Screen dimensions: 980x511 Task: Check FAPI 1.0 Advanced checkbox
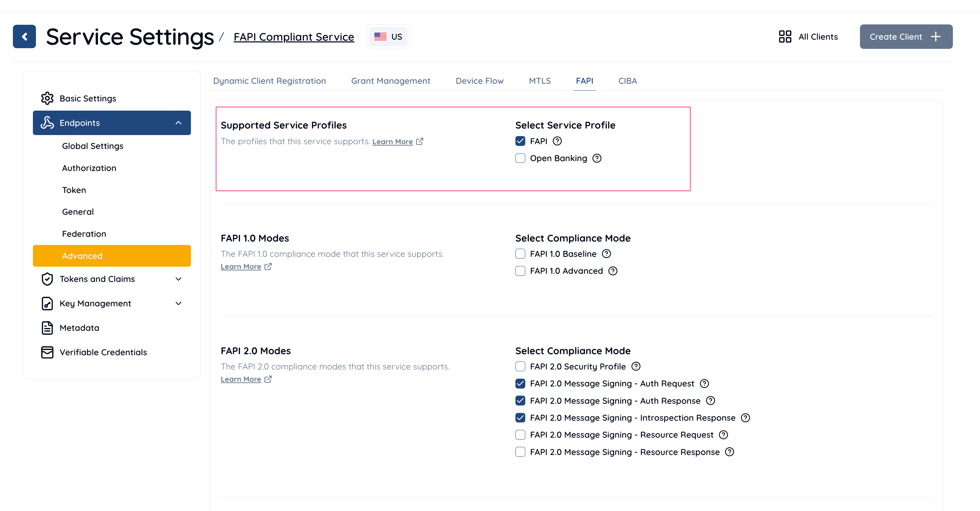point(520,271)
